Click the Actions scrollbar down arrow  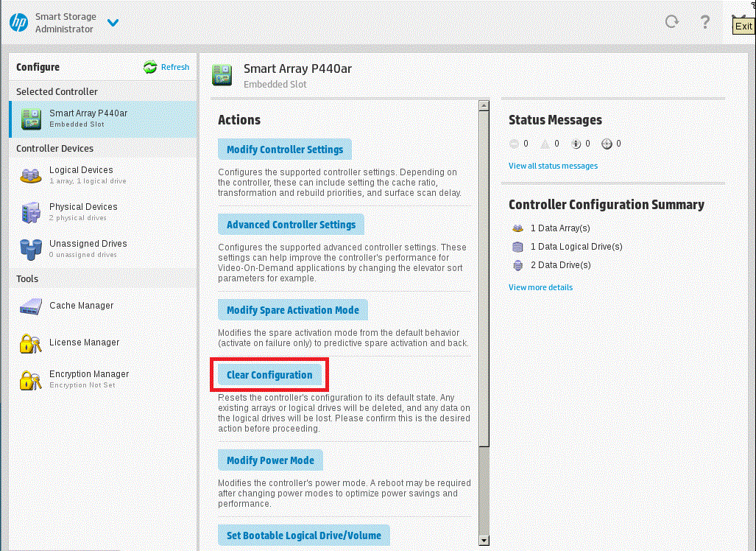pyautogui.click(x=484, y=541)
